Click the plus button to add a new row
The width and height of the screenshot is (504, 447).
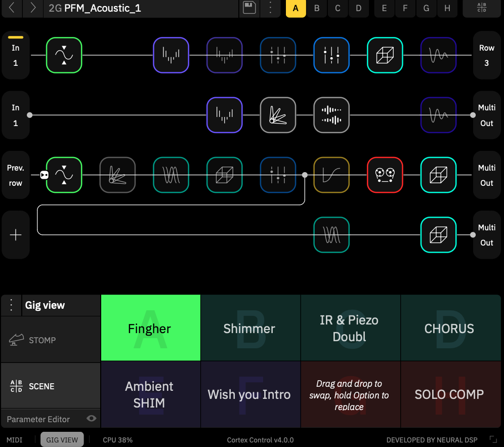point(15,234)
